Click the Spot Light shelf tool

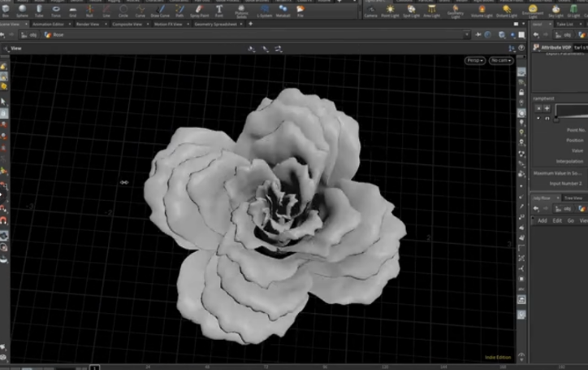[x=412, y=10]
